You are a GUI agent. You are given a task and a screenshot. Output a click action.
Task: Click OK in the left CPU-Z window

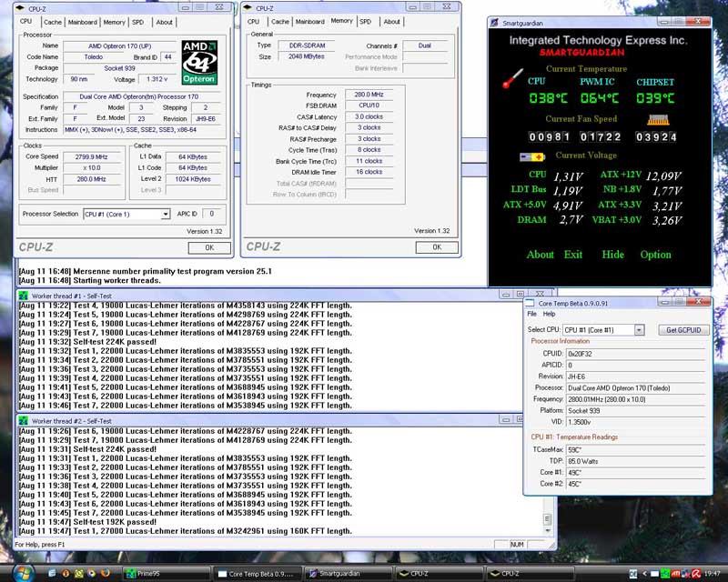pos(209,248)
